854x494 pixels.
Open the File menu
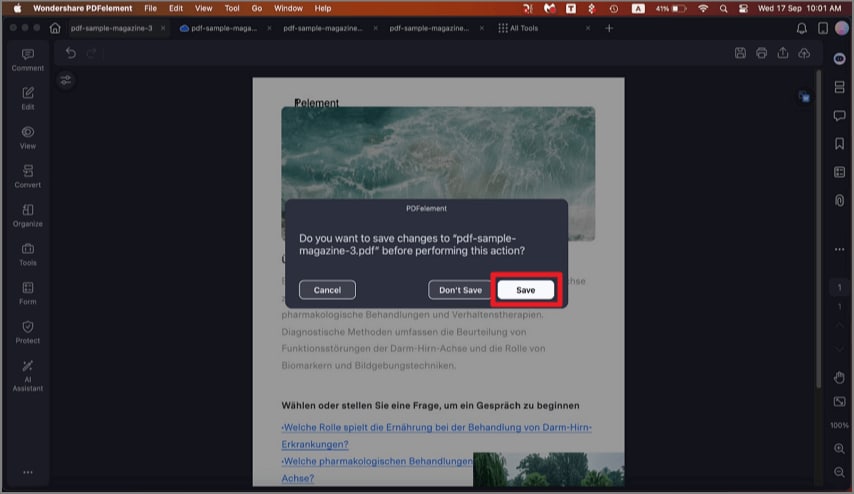tap(150, 8)
